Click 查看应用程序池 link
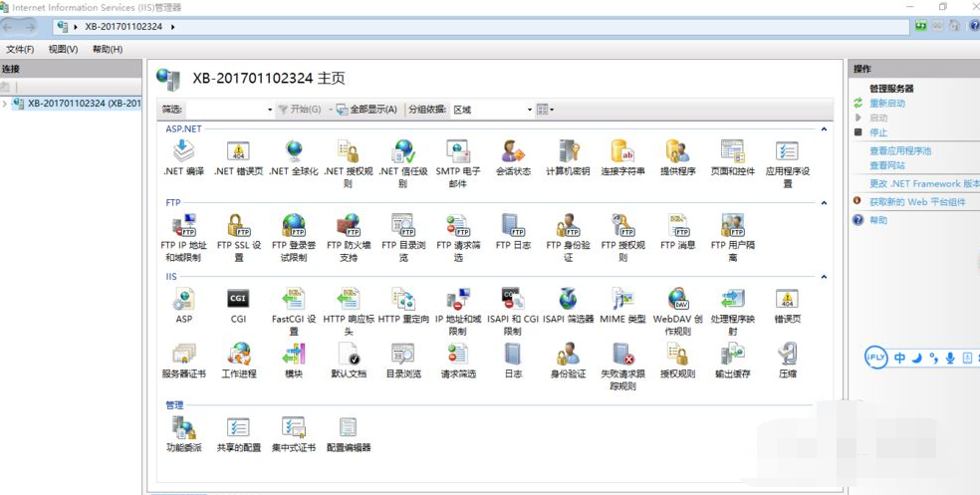 click(x=900, y=150)
